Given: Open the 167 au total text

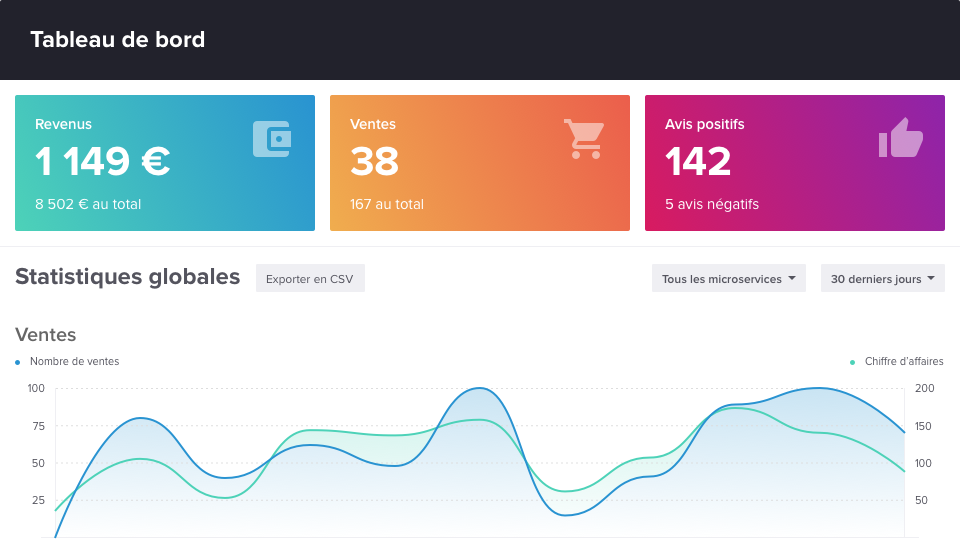Looking at the screenshot, I should [387, 204].
